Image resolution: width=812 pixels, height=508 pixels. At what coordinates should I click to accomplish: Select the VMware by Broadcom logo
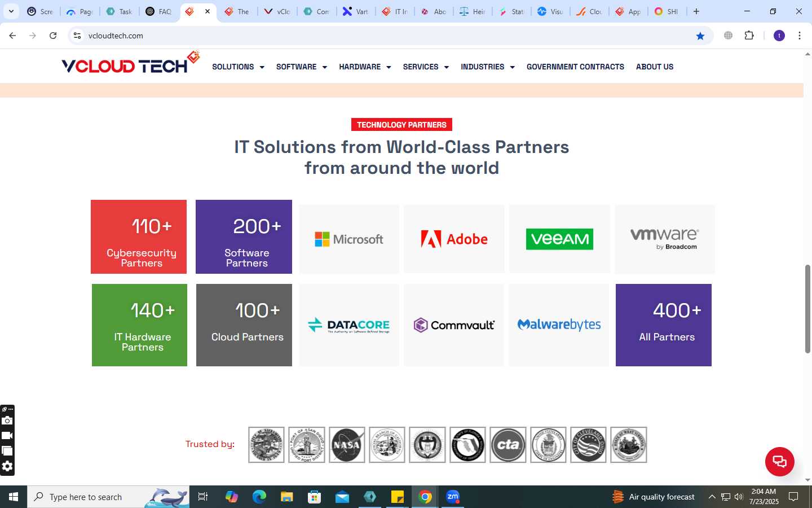click(x=665, y=239)
